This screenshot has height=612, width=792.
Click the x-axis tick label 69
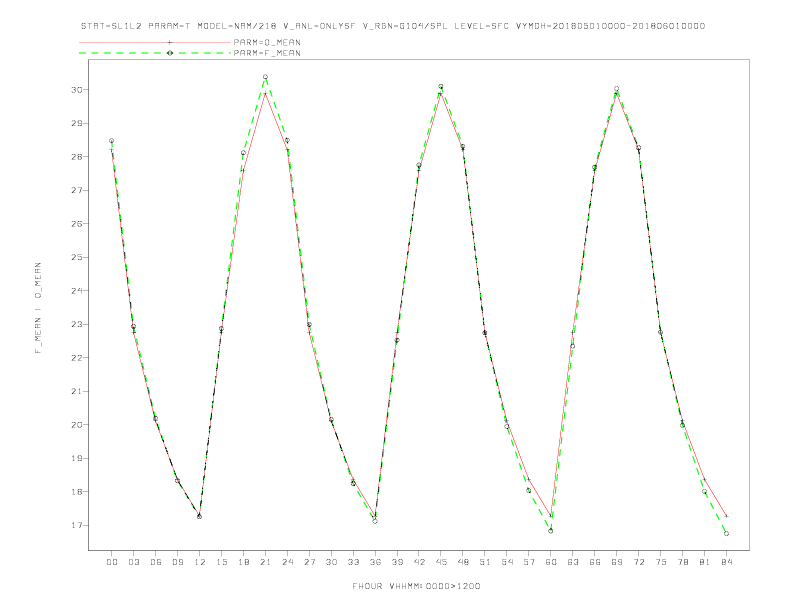coord(616,562)
